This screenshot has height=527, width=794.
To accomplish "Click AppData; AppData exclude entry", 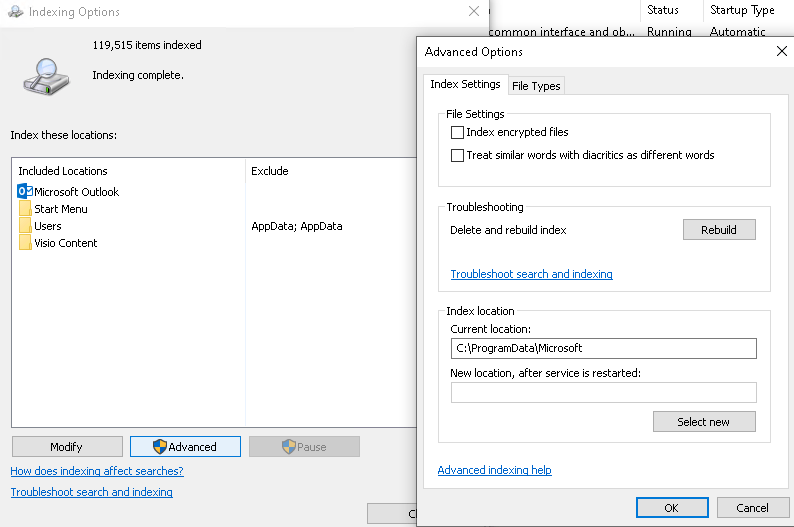I will tap(297, 226).
